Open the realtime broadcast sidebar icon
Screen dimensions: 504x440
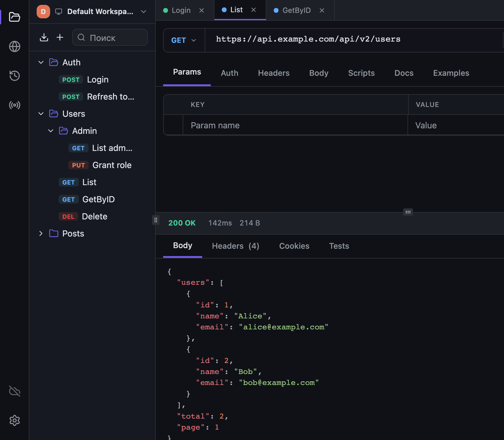tap(14, 105)
